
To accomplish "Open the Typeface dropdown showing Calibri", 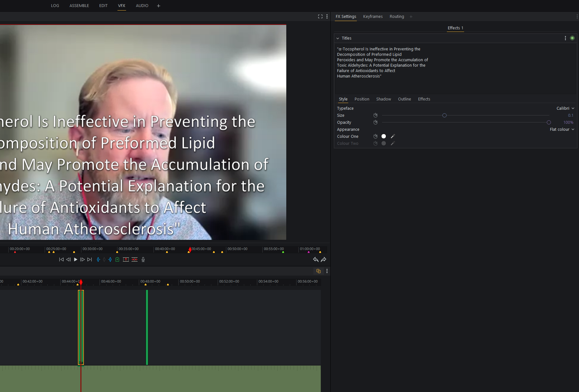I will [x=565, y=108].
